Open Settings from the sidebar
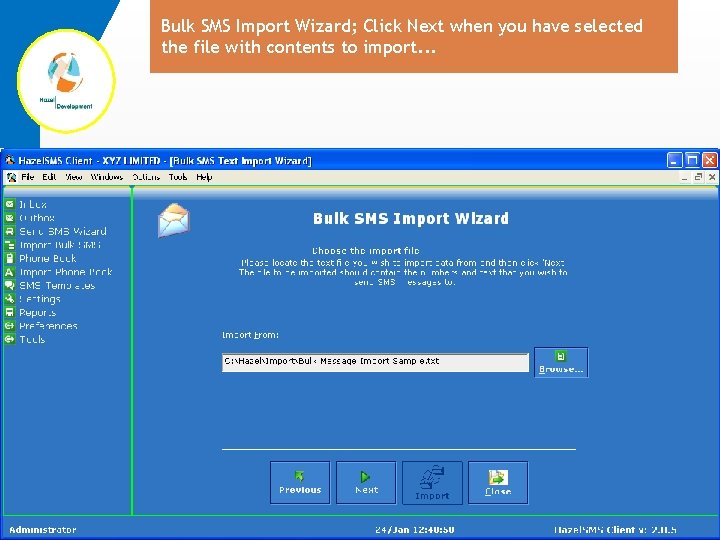720x540 pixels. point(39,299)
